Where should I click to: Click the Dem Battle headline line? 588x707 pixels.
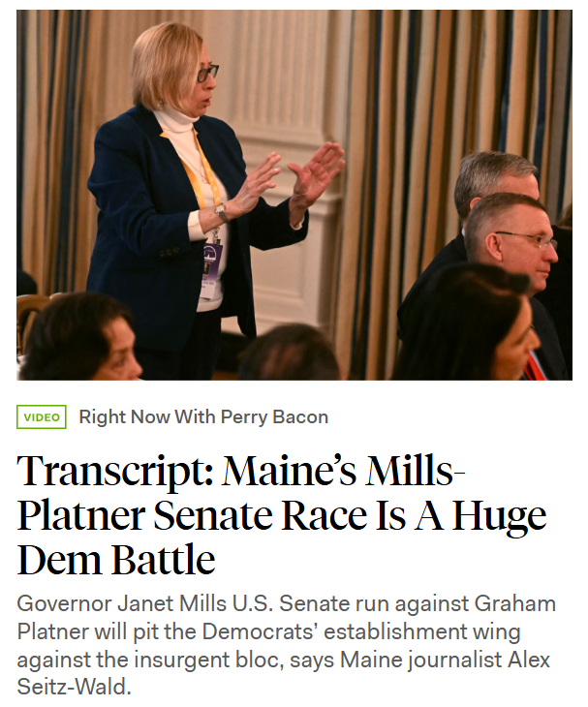[x=116, y=559]
